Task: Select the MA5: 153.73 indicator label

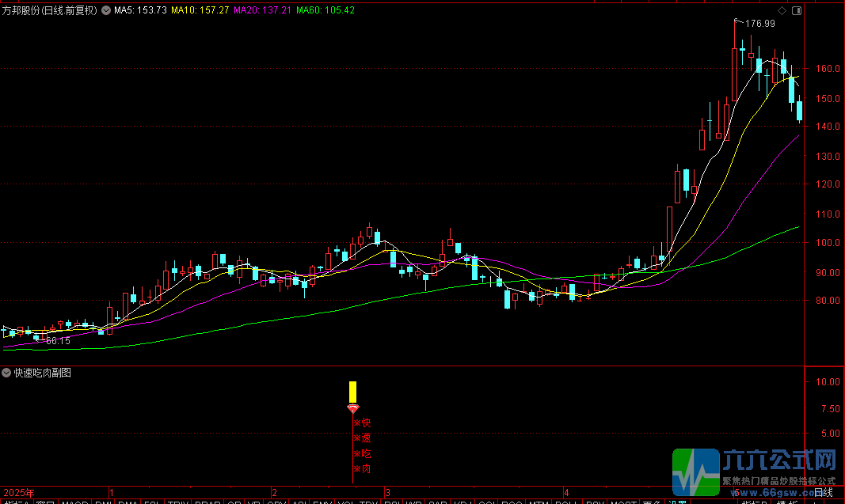Action: click(141, 10)
